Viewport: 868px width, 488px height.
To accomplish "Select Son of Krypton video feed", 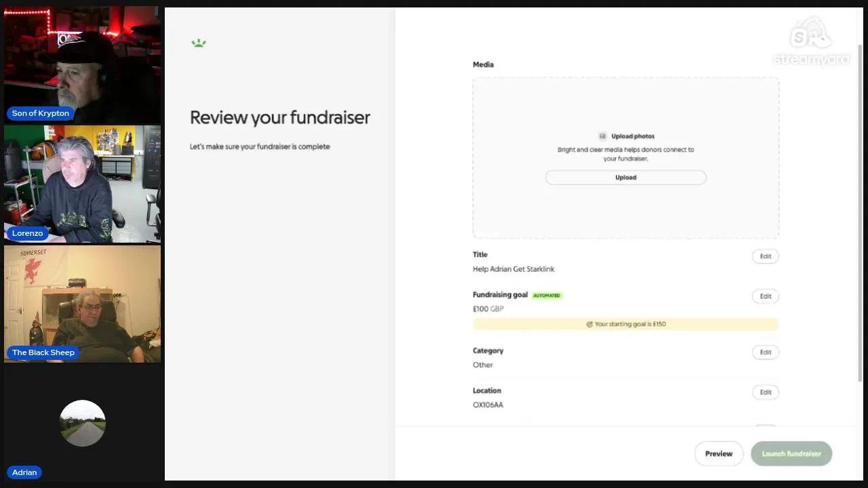I will (x=83, y=65).
